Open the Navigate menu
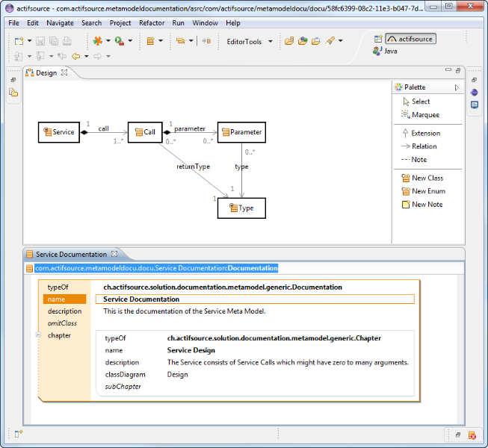This screenshot has height=448, width=488. tap(61, 23)
